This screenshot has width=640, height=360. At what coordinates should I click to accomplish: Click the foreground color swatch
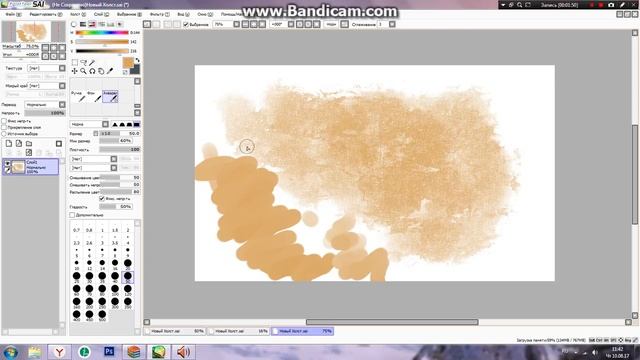click(128, 62)
